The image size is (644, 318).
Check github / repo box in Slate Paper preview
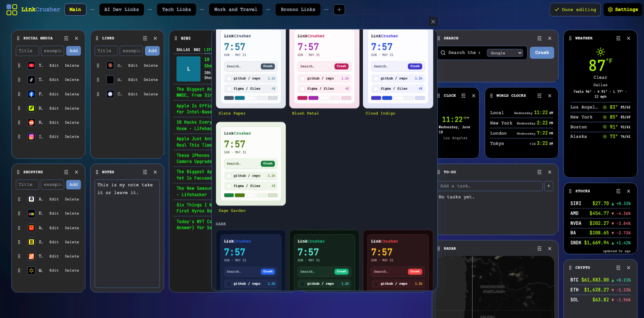click(229, 78)
